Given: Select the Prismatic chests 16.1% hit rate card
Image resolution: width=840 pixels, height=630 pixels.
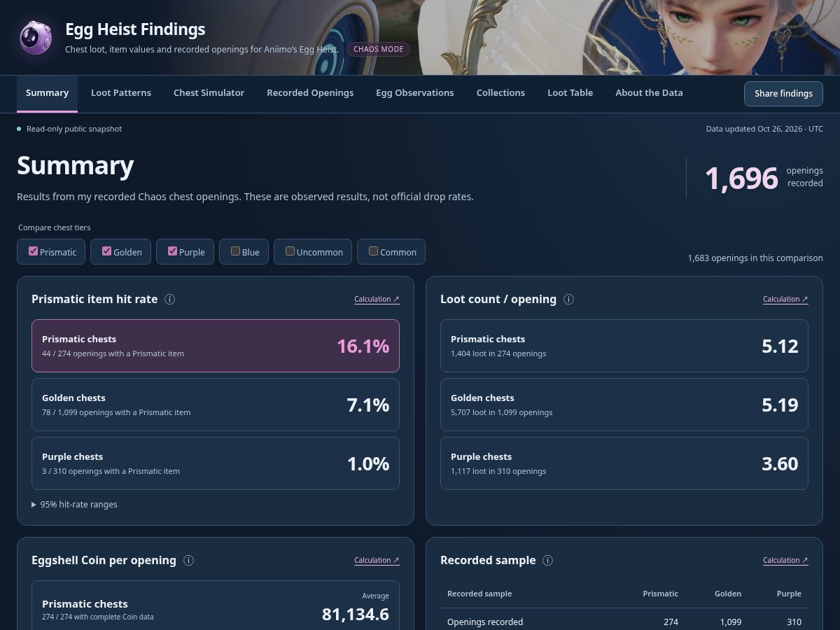Looking at the screenshot, I should 216,346.
